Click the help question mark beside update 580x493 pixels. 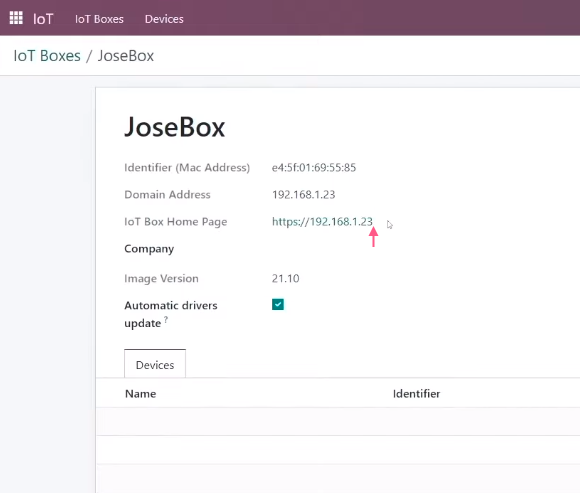click(166, 319)
